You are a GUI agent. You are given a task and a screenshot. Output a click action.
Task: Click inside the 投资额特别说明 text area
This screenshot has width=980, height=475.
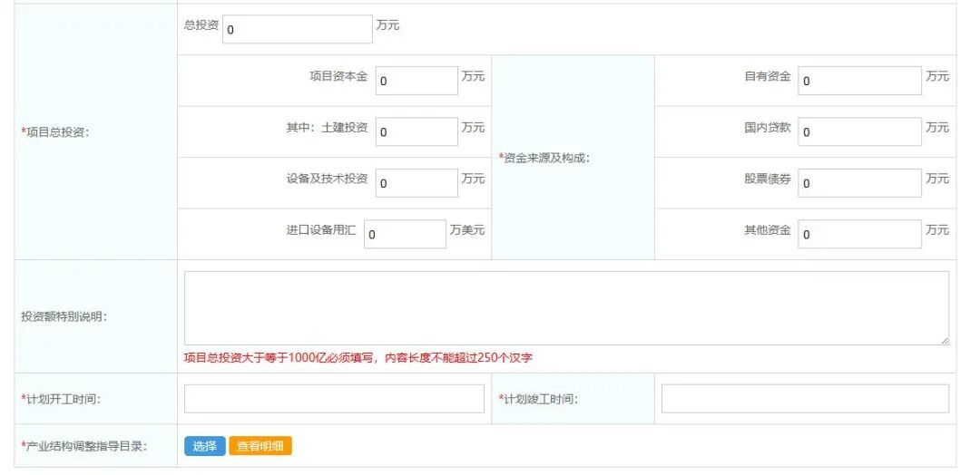coord(565,307)
